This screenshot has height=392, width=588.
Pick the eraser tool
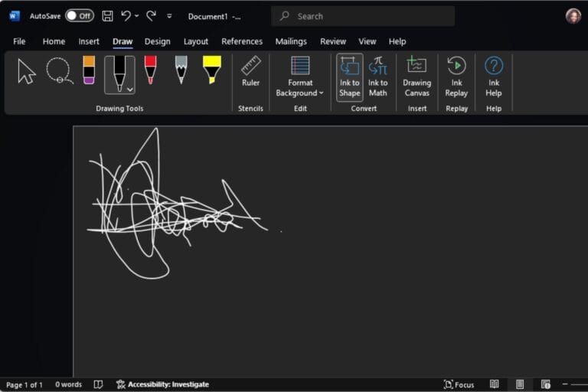tap(89, 70)
